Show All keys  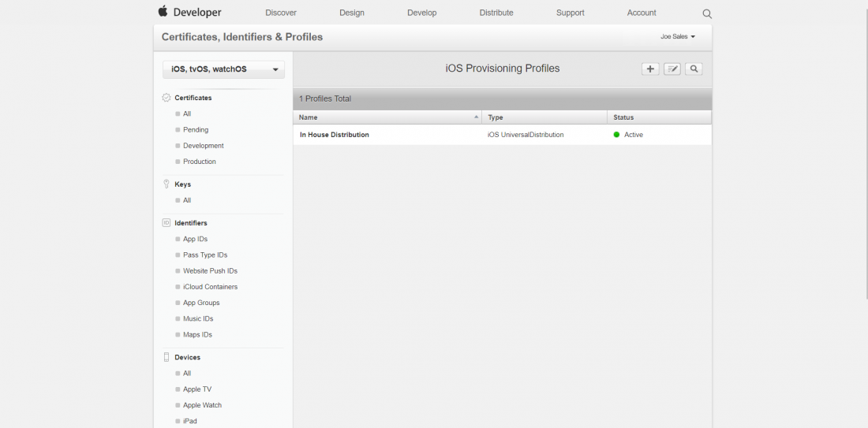[x=187, y=201]
